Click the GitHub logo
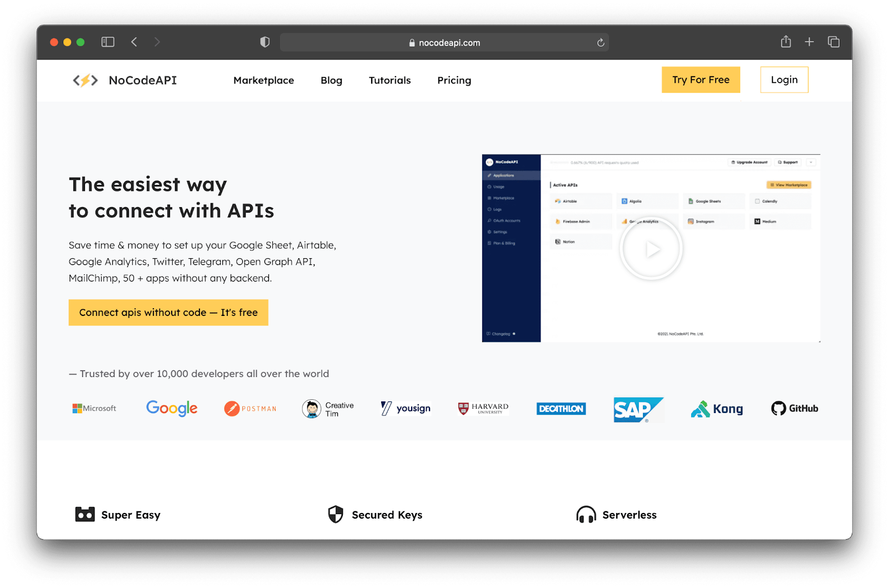The width and height of the screenshot is (889, 588). (795, 409)
